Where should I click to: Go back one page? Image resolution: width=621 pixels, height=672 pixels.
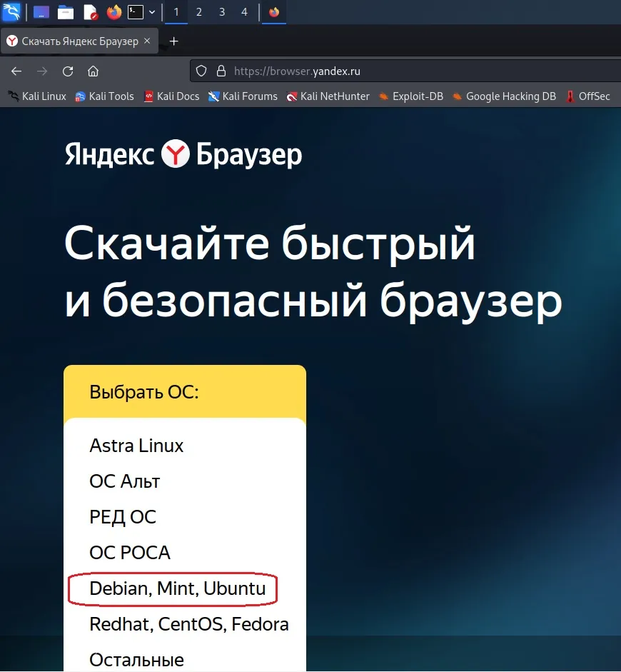click(16, 71)
